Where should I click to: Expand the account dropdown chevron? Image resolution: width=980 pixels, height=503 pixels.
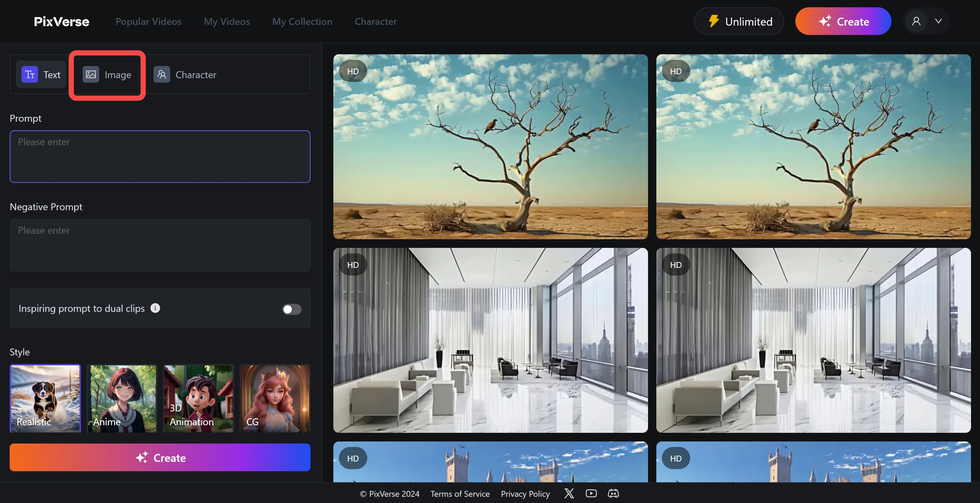(x=938, y=21)
